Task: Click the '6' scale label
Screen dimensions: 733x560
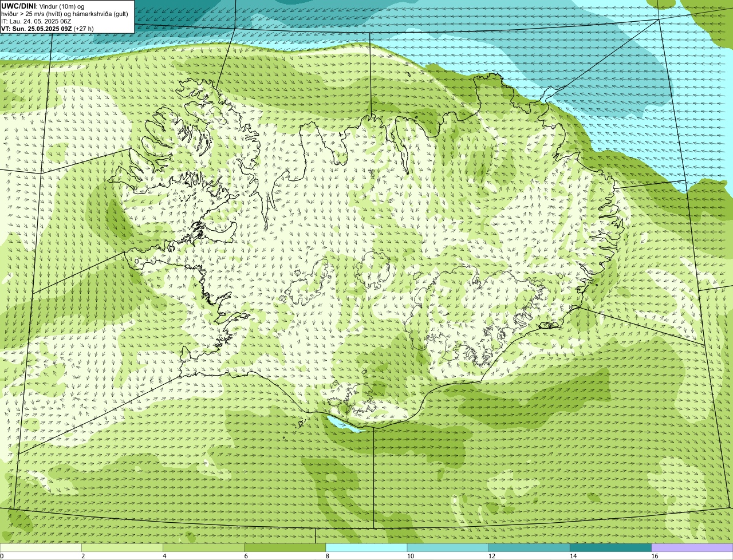Action: [246, 556]
